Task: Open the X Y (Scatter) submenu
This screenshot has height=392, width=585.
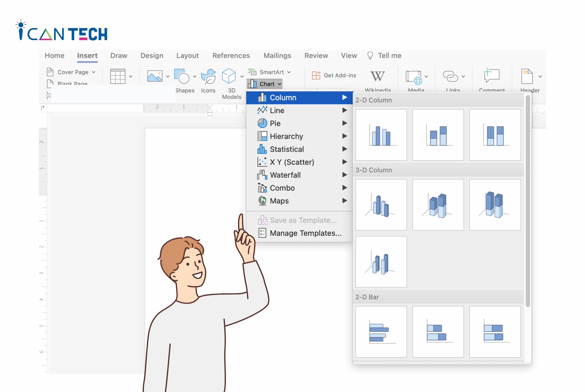Action: pos(299,162)
